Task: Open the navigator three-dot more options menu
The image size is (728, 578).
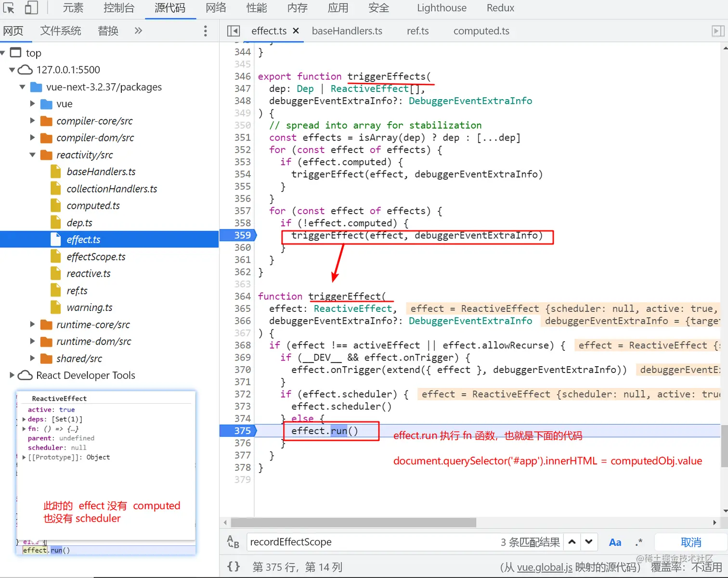Action: (206, 31)
